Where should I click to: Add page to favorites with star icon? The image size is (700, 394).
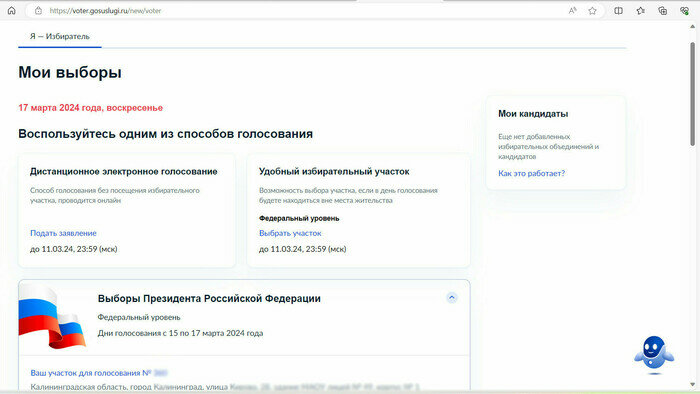point(592,11)
